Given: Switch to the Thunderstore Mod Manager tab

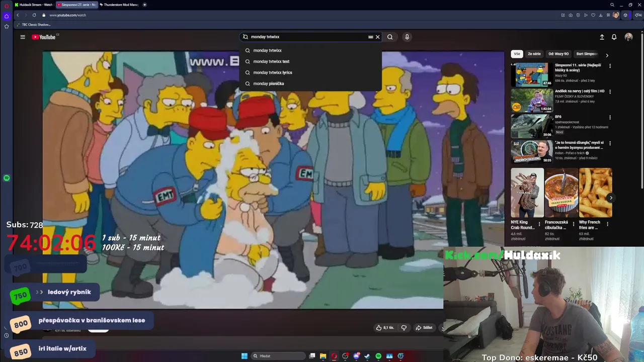Looking at the screenshot, I should pyautogui.click(x=119, y=5).
